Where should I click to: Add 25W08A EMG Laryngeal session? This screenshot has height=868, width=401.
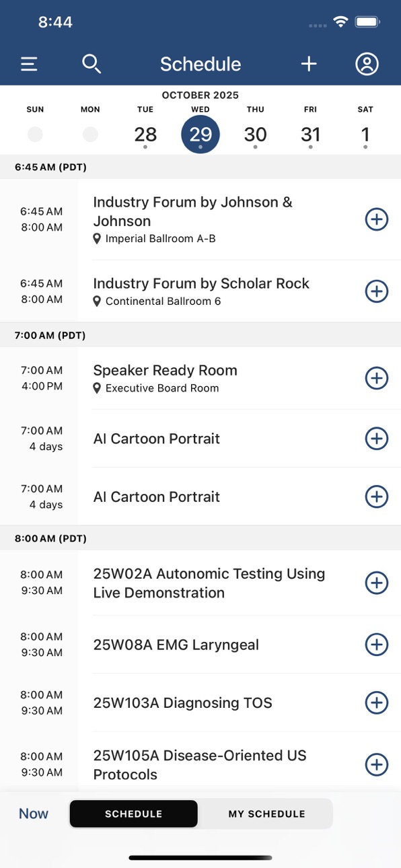pyautogui.click(x=376, y=645)
